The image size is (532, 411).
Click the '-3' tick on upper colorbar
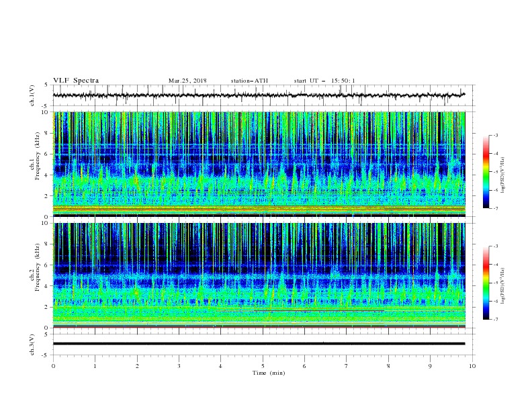(x=495, y=135)
